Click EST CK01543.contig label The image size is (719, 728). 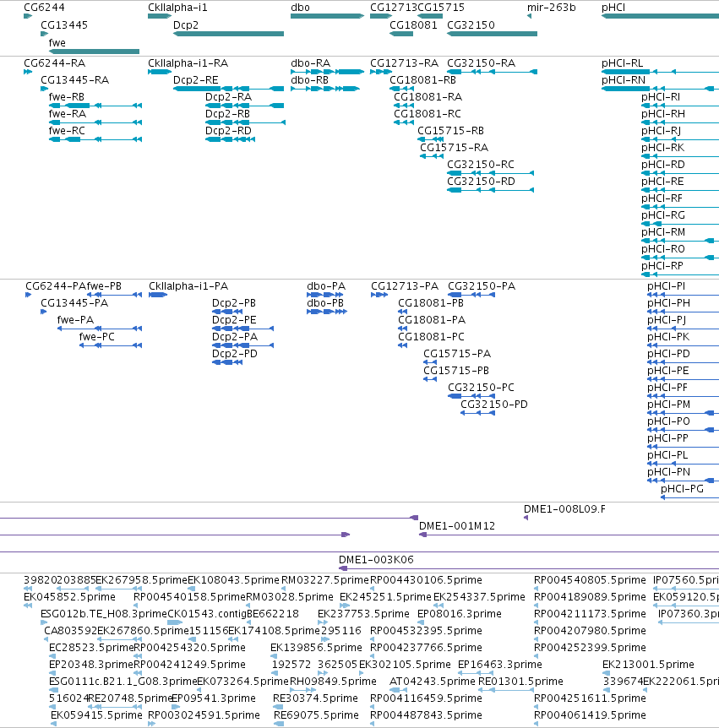point(207,614)
